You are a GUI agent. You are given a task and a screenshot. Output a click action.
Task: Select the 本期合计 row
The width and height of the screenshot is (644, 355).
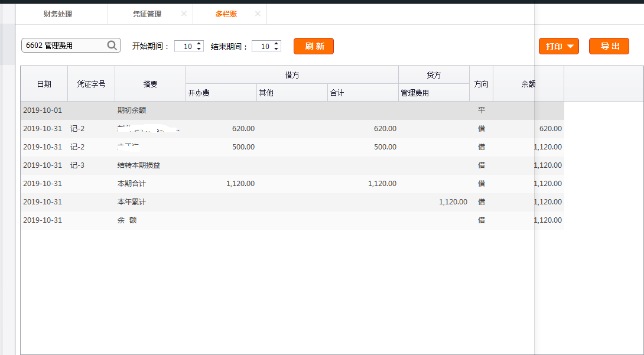pyautogui.click(x=132, y=184)
